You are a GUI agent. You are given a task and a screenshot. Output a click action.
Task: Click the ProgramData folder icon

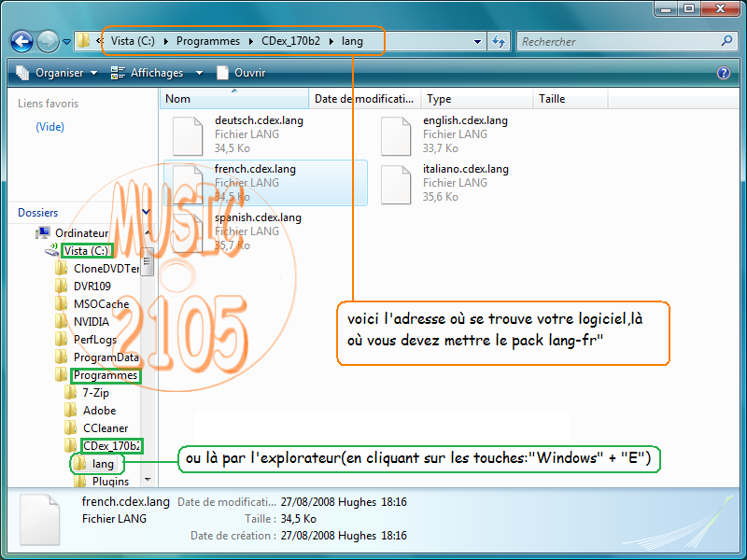point(61,357)
